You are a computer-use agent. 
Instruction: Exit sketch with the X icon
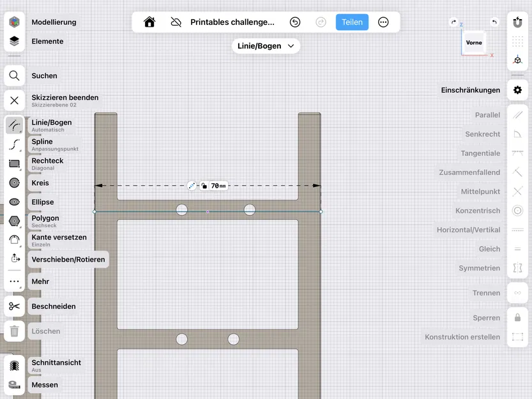tap(14, 100)
